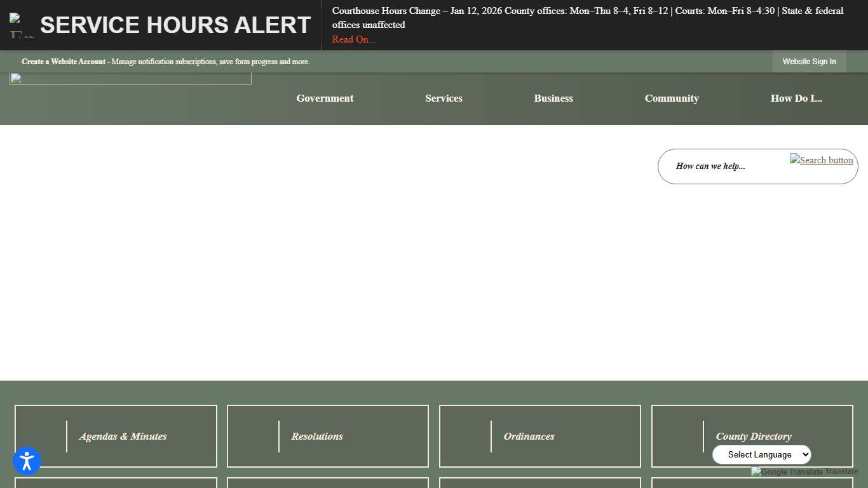Open the Business menu
Image resolution: width=868 pixels, height=488 pixels.
coord(553,98)
